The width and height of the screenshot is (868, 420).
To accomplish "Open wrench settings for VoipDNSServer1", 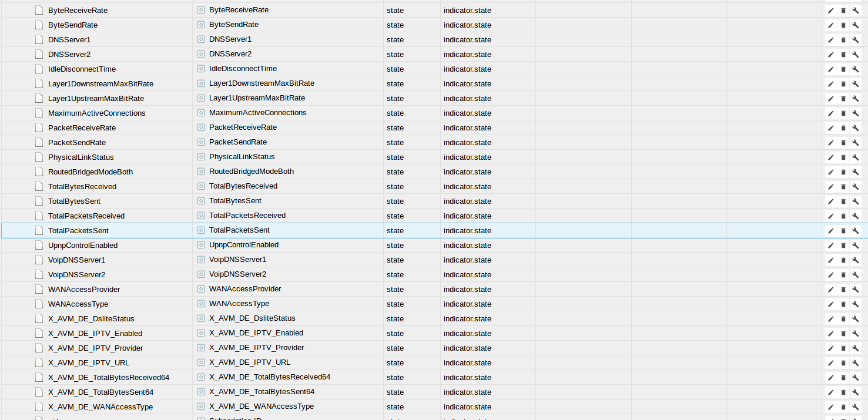I will tap(855, 260).
